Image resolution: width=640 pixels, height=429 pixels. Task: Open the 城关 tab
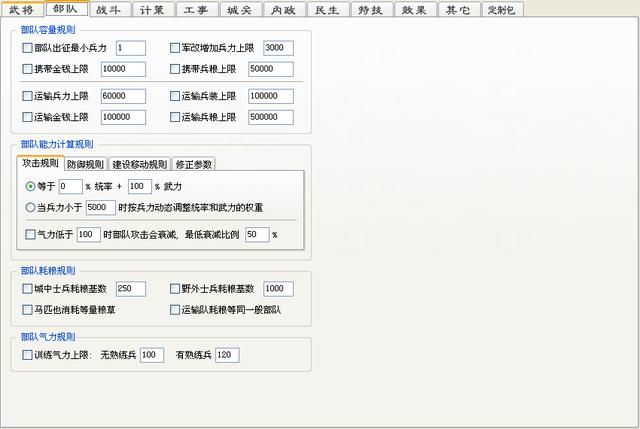point(240,9)
